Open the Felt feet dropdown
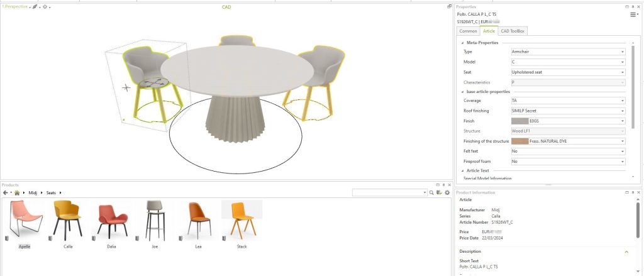This screenshot has width=644, height=276. pyautogui.click(x=568, y=151)
